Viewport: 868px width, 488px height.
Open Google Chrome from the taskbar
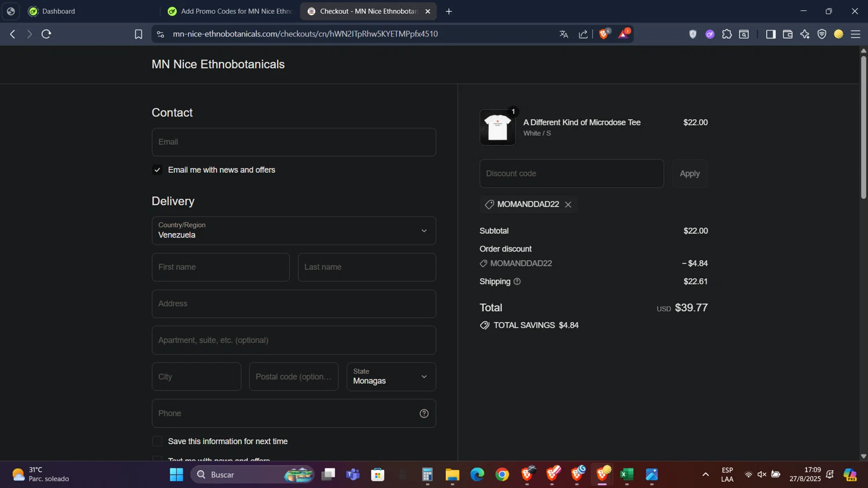point(502,475)
